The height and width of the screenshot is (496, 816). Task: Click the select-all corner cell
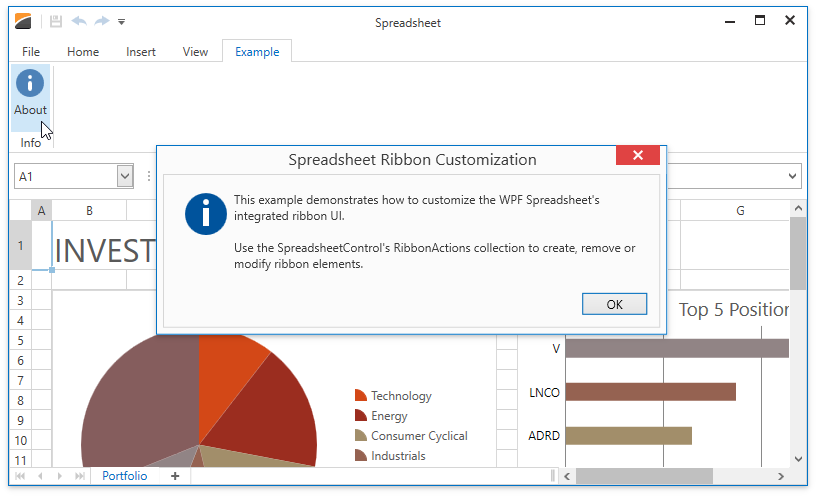tap(20, 211)
